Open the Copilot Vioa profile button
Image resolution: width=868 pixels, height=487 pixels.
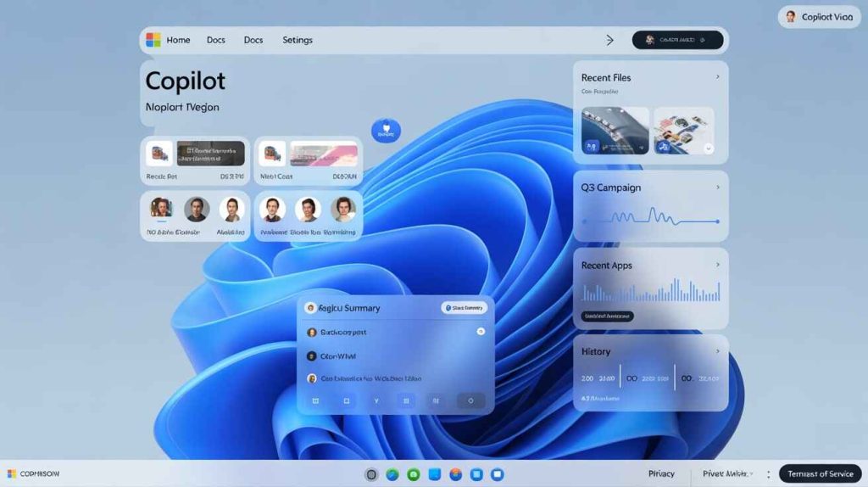[x=820, y=17]
